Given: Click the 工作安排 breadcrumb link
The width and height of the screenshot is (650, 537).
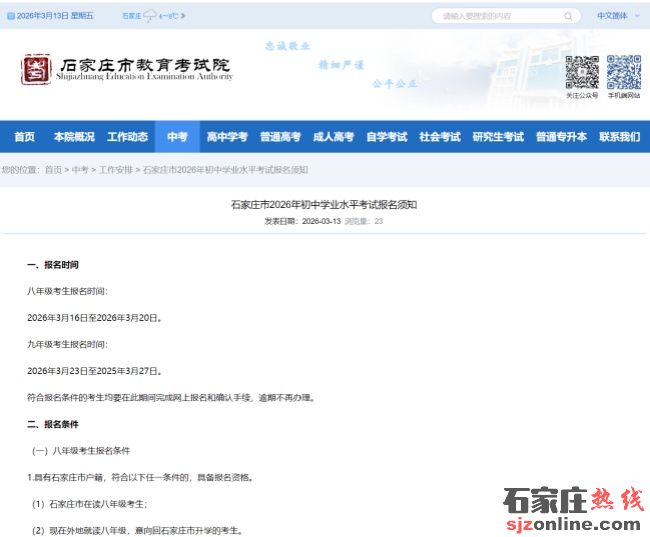Looking at the screenshot, I should click(115, 170).
